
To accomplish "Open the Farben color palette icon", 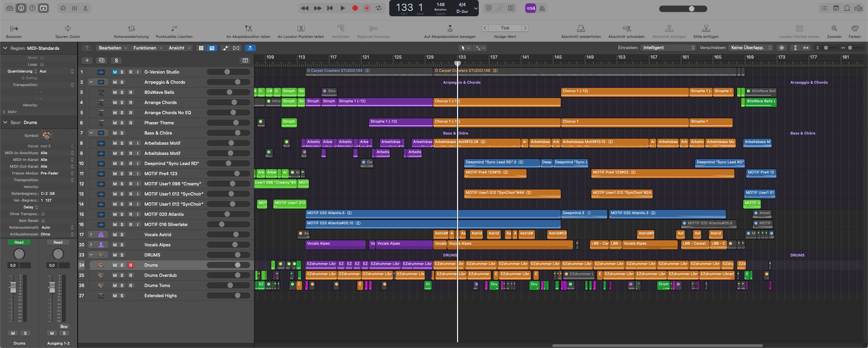I will (x=854, y=28).
